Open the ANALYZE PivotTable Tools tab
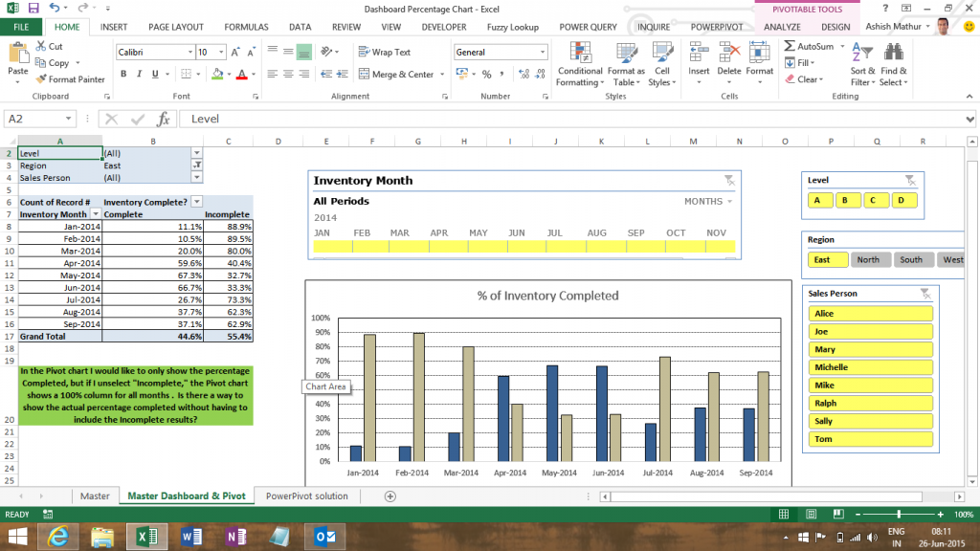The image size is (980, 551). [x=782, y=27]
